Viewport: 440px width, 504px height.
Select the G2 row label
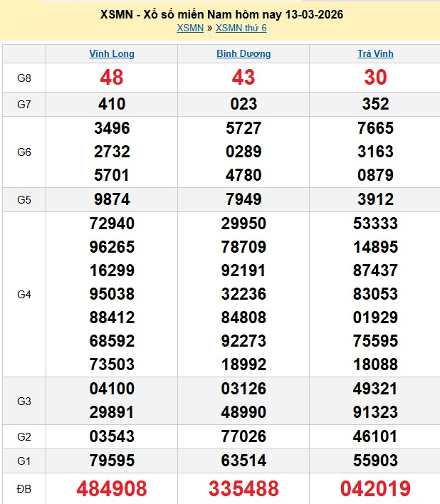pyautogui.click(x=24, y=437)
